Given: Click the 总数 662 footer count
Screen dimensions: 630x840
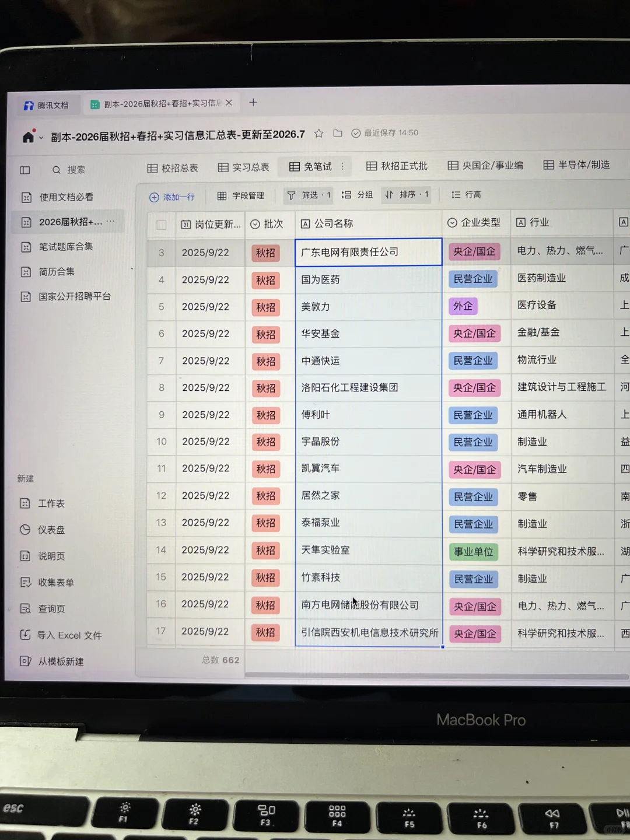Looking at the screenshot, I should click(x=220, y=660).
